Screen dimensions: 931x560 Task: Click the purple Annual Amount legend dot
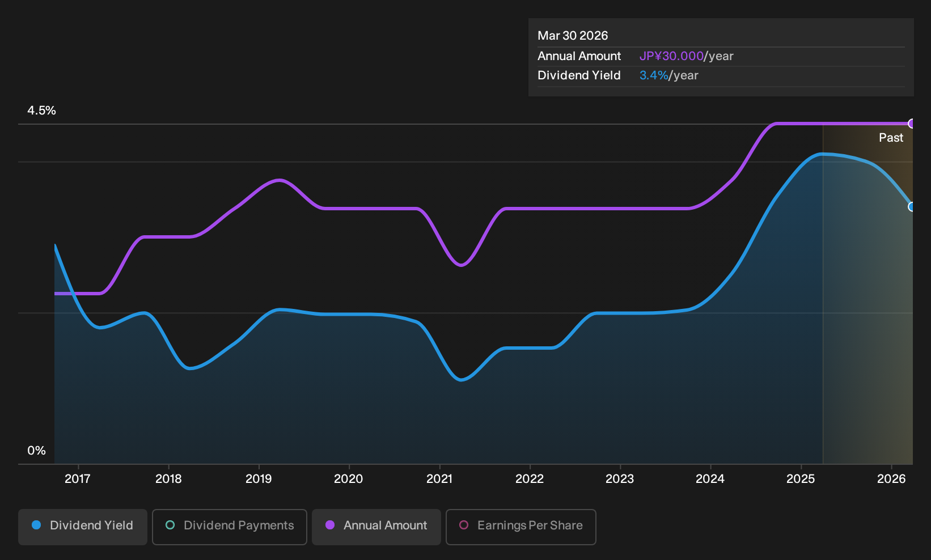click(x=330, y=525)
